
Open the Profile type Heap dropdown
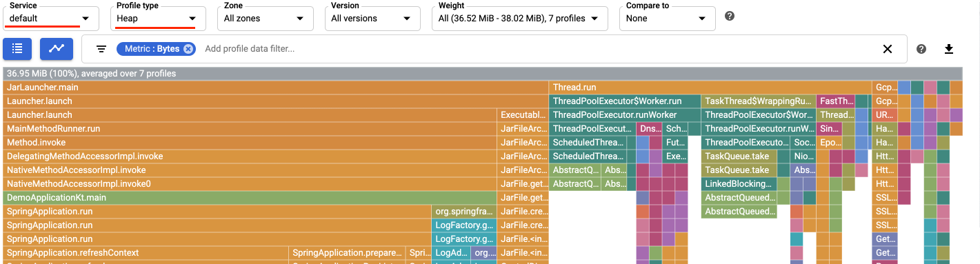click(x=156, y=19)
